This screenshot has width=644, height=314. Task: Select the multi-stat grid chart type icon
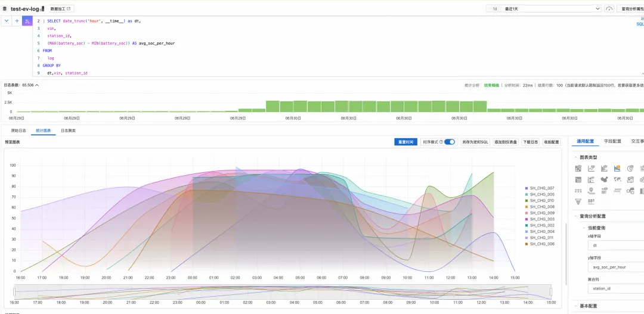[x=578, y=168]
